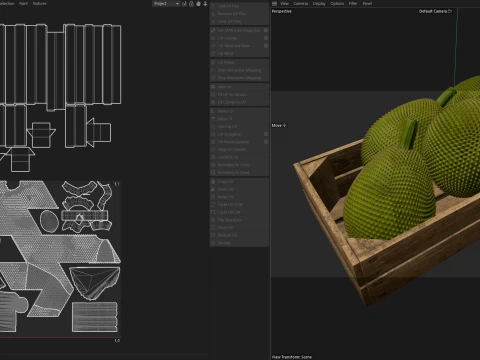Stop Interactive Mapping
480x360 pixels.
coord(239,78)
